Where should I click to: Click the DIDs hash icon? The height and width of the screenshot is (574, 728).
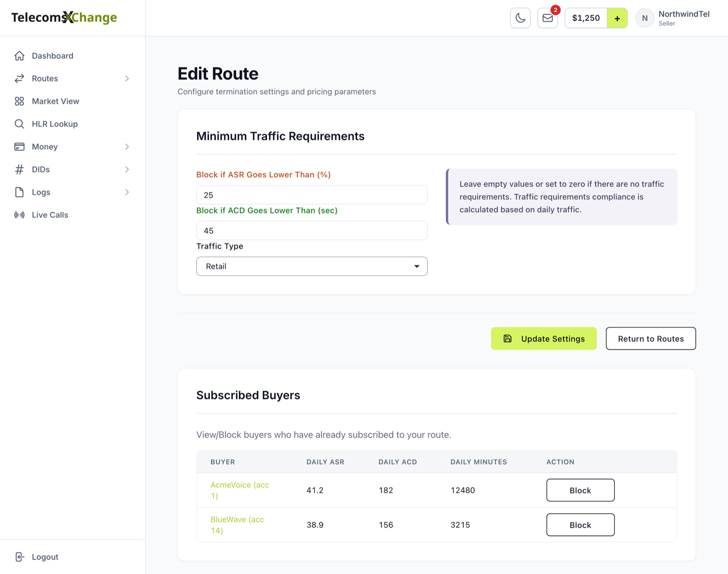19,170
